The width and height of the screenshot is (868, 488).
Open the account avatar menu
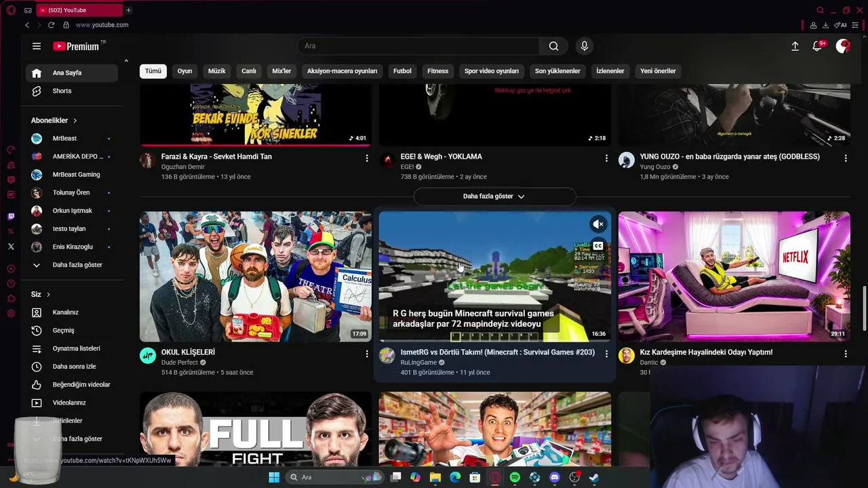(843, 46)
